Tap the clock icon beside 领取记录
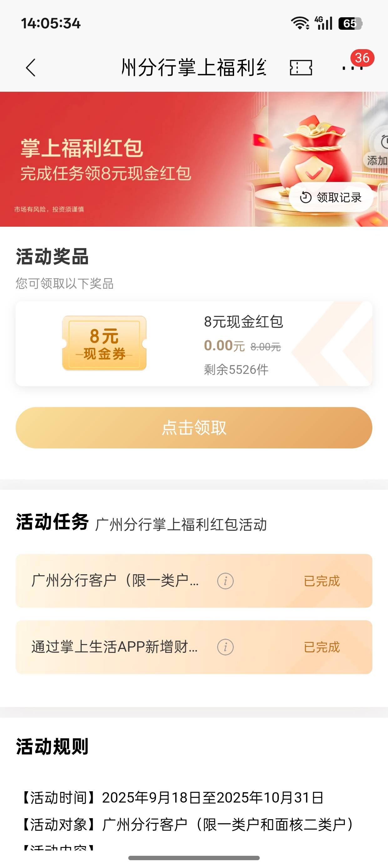The image size is (388, 868). pos(305,198)
